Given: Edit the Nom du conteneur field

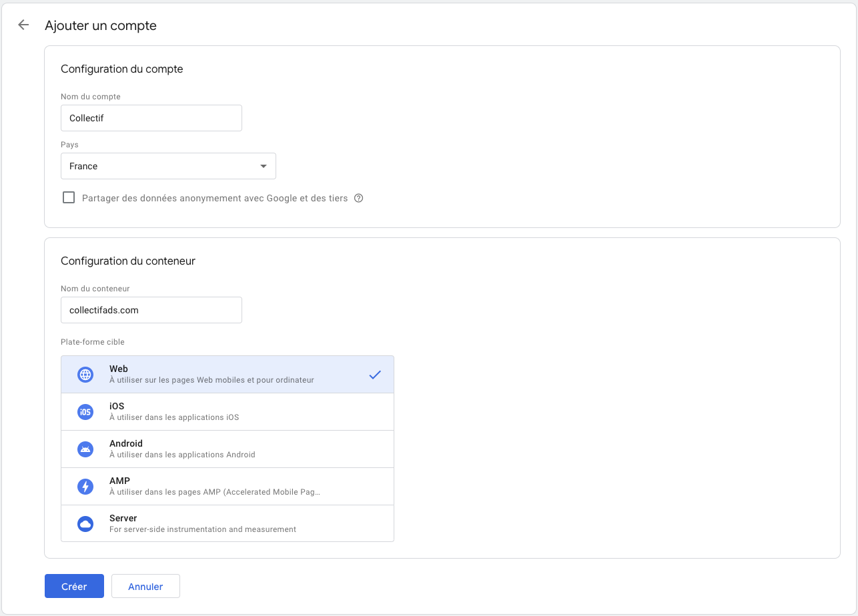Looking at the screenshot, I should [x=151, y=310].
